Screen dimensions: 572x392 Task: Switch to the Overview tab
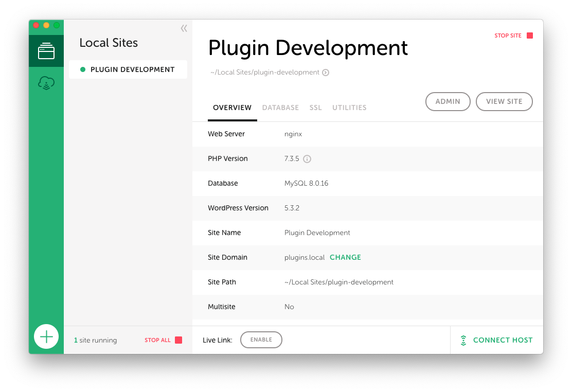232,108
